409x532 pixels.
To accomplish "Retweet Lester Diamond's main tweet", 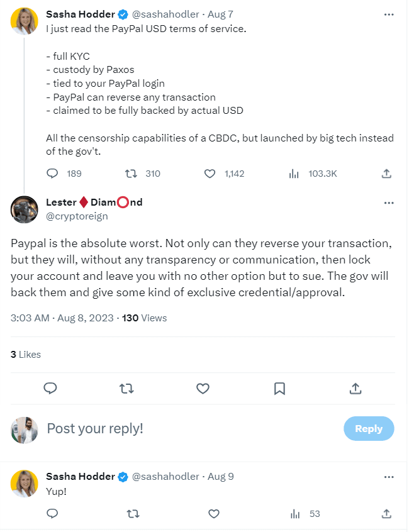I will [126, 389].
